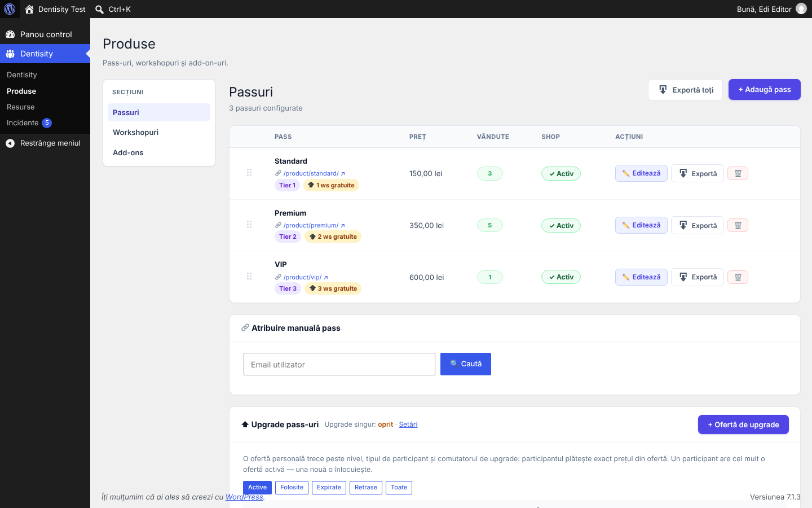Delete the Standard pass via trash icon
The height and width of the screenshot is (508, 812).
point(738,173)
